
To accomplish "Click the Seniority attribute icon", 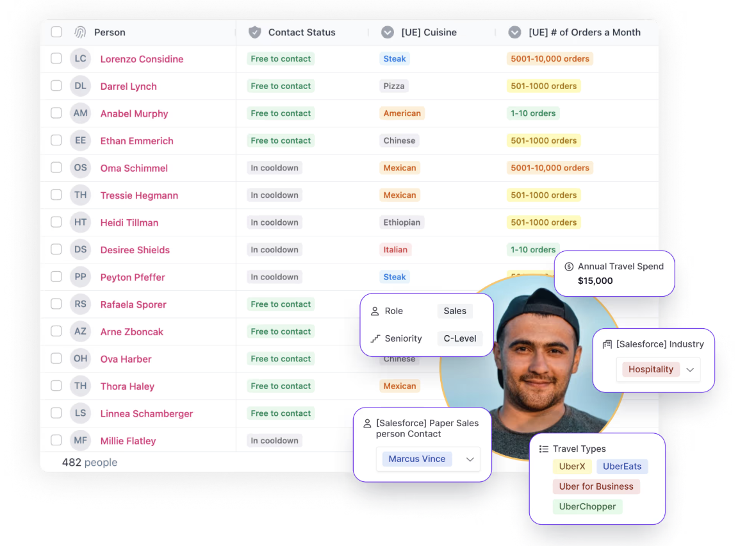I will coord(375,338).
